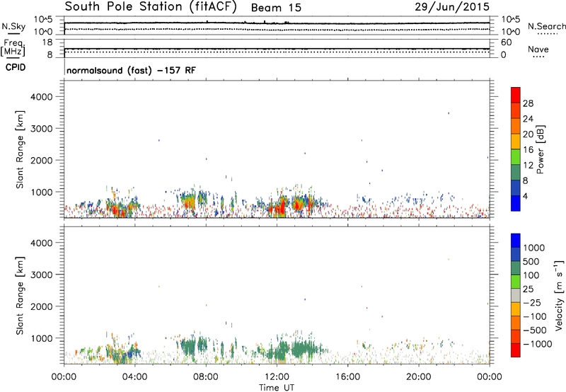Click the "Freq. [MHz]" legend label
The height and width of the screenshot is (392, 566).
13,48
